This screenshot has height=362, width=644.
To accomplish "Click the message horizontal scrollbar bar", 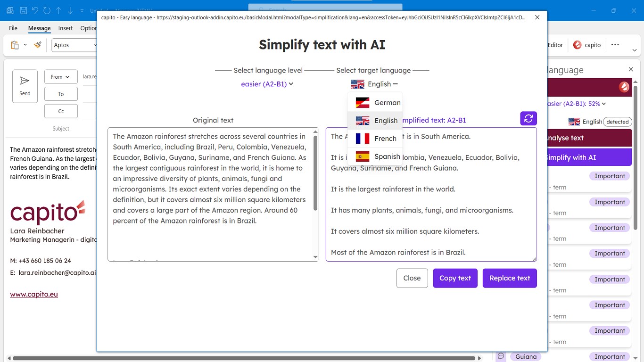I will coord(244,359).
